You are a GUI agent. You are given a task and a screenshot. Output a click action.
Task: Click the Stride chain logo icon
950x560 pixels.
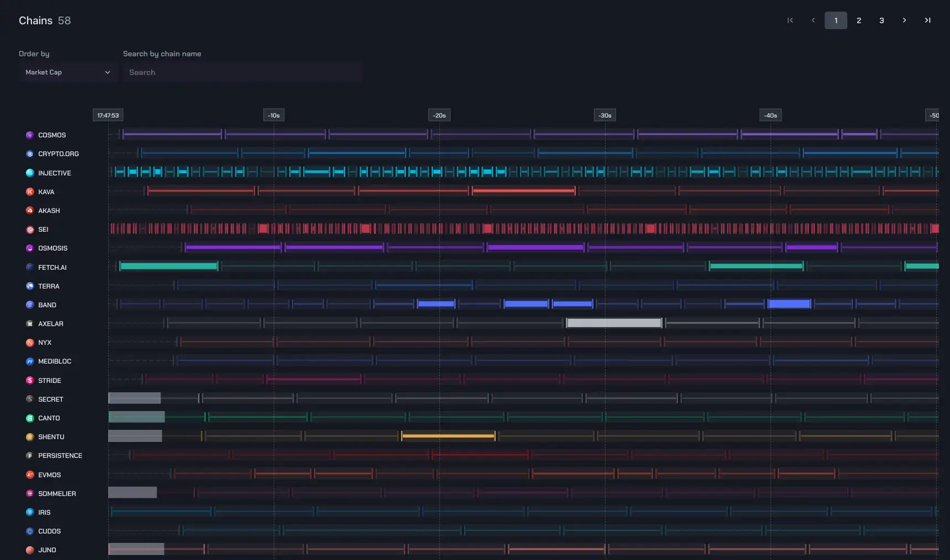point(30,381)
